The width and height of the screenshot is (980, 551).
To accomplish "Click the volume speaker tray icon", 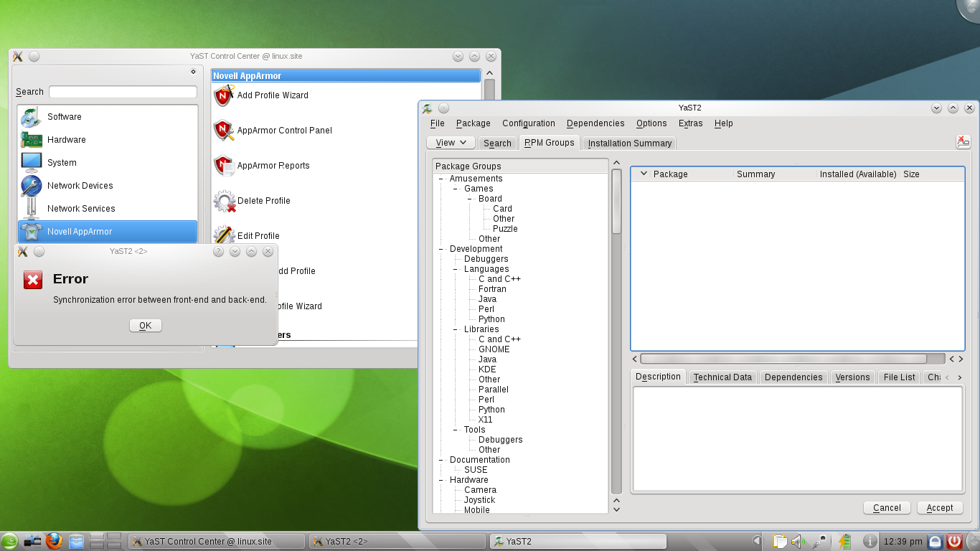I will point(798,541).
